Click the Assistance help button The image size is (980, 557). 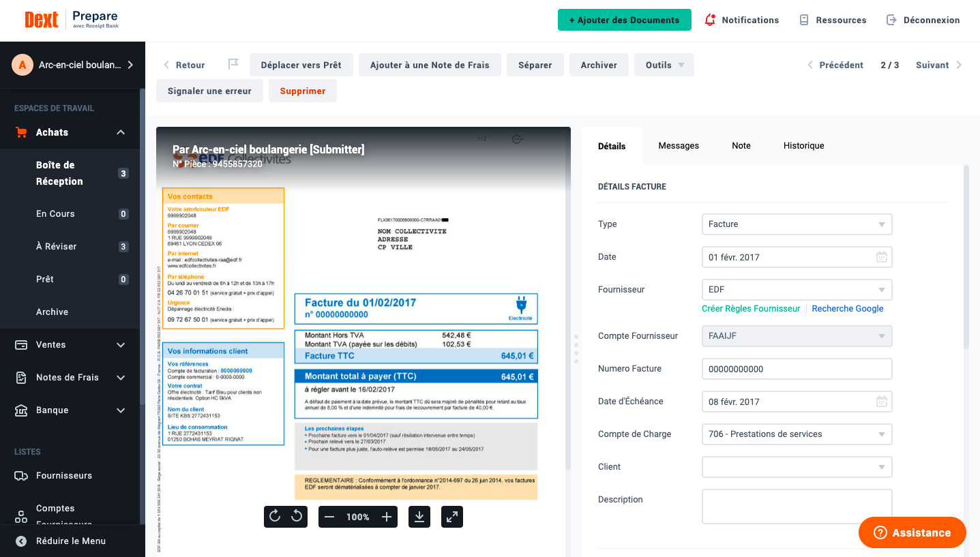pyautogui.click(x=912, y=532)
